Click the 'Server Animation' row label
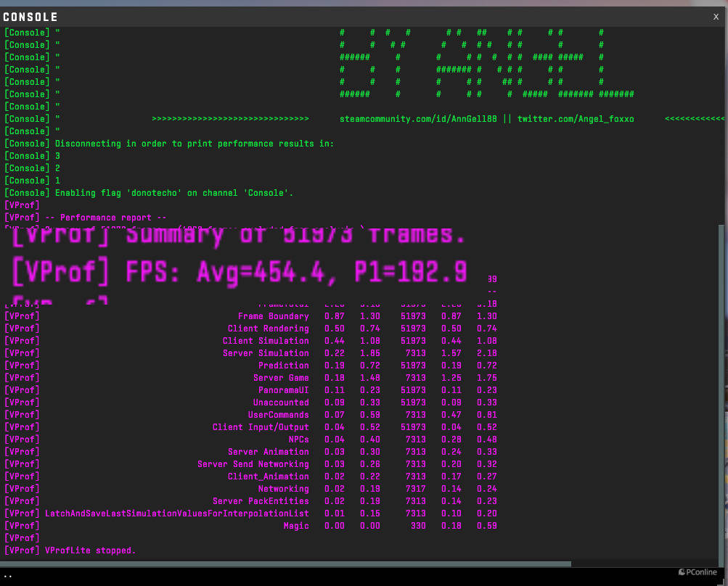728x586 pixels. pyautogui.click(x=269, y=452)
